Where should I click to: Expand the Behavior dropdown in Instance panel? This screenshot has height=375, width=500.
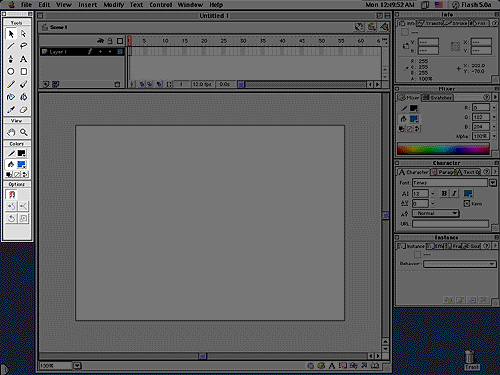tap(459, 264)
